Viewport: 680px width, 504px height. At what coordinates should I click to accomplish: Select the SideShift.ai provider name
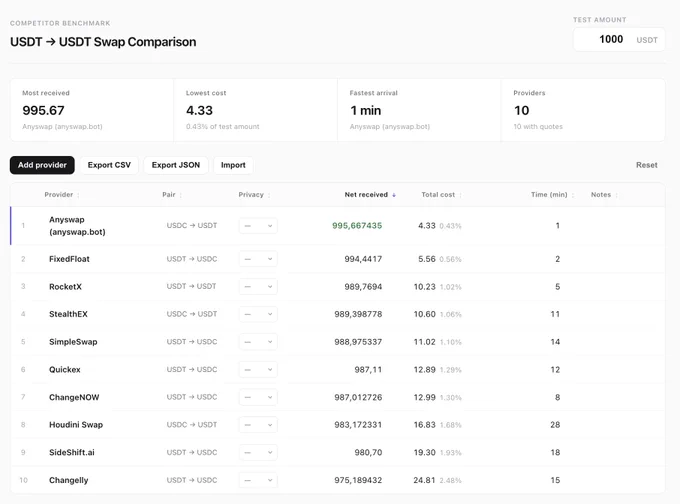point(72,453)
